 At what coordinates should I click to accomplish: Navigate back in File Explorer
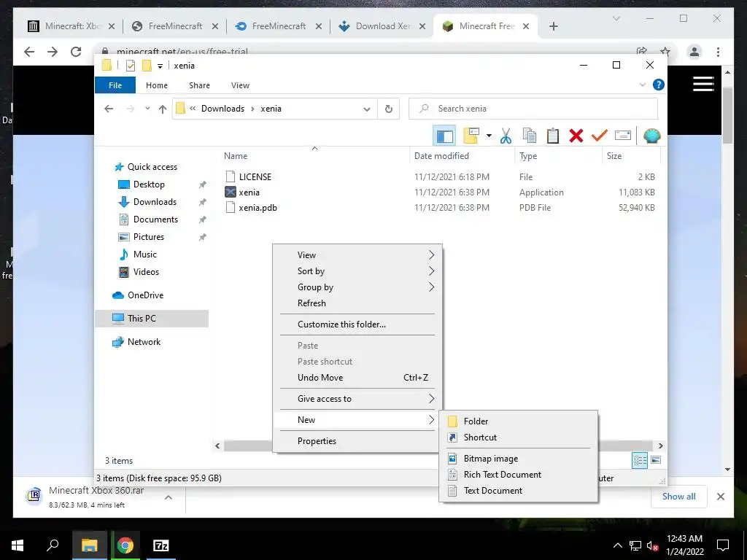(x=109, y=109)
